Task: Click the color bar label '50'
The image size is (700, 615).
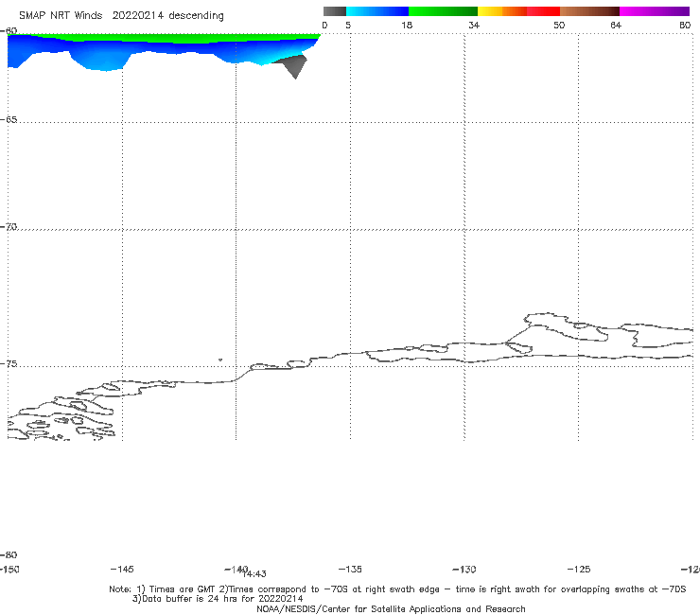Action: (559, 25)
